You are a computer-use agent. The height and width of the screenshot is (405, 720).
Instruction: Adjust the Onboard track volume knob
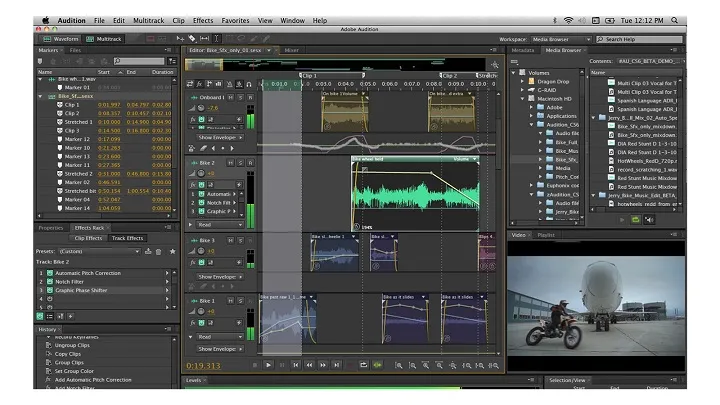click(x=199, y=108)
